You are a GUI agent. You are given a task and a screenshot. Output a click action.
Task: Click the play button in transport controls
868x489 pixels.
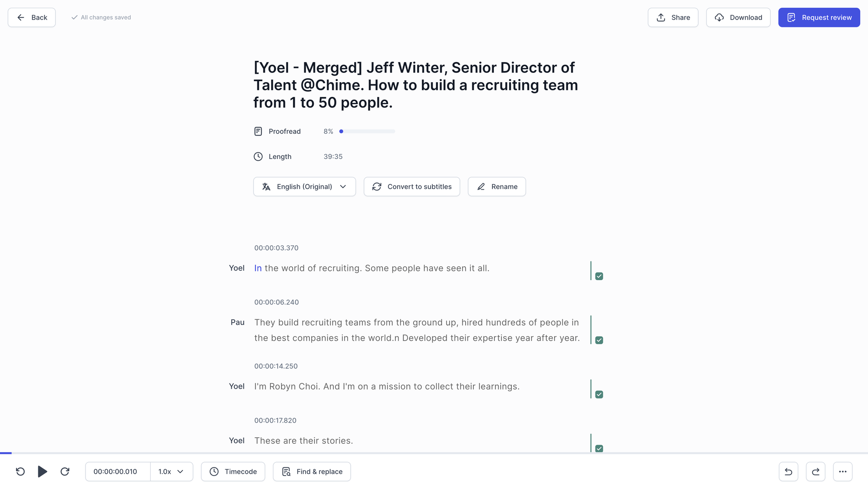(x=43, y=472)
